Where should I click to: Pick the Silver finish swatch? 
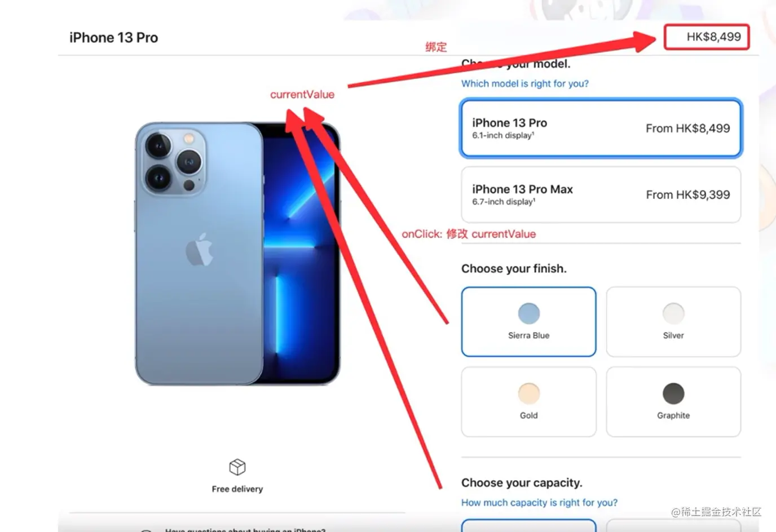pos(673,313)
